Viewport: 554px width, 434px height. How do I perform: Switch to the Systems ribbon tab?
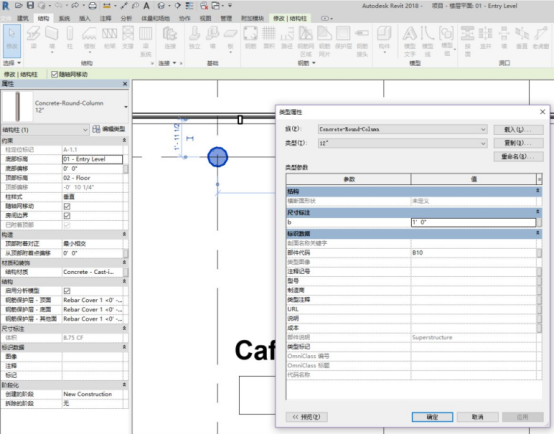[64, 18]
